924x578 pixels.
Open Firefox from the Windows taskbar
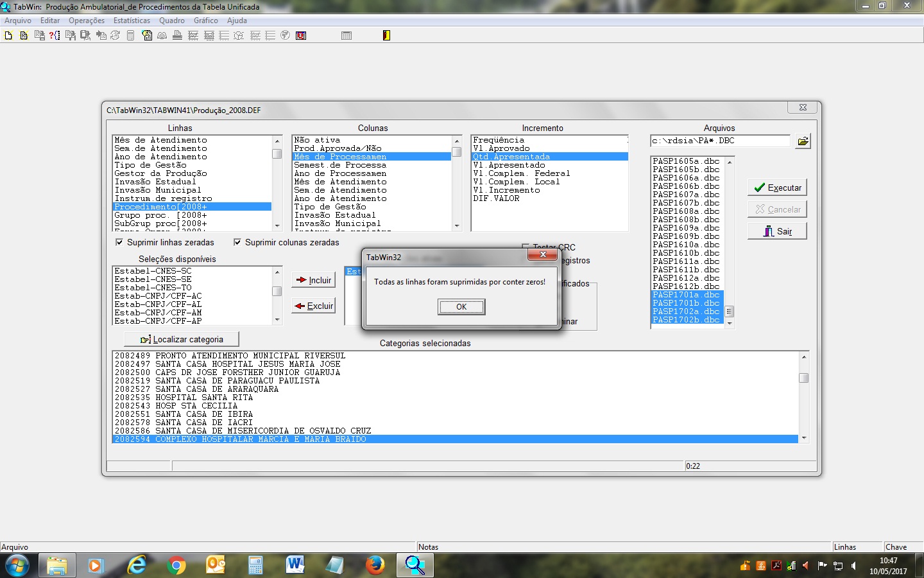click(375, 565)
